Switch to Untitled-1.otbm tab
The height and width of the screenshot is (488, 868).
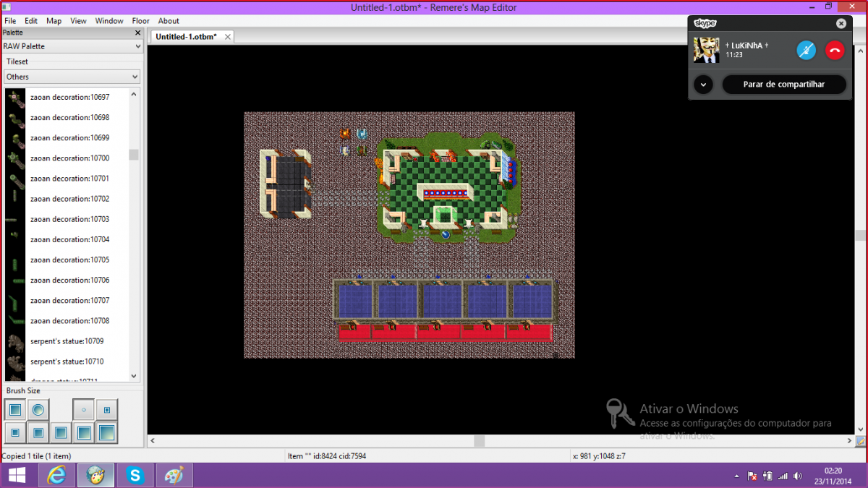pyautogui.click(x=186, y=36)
